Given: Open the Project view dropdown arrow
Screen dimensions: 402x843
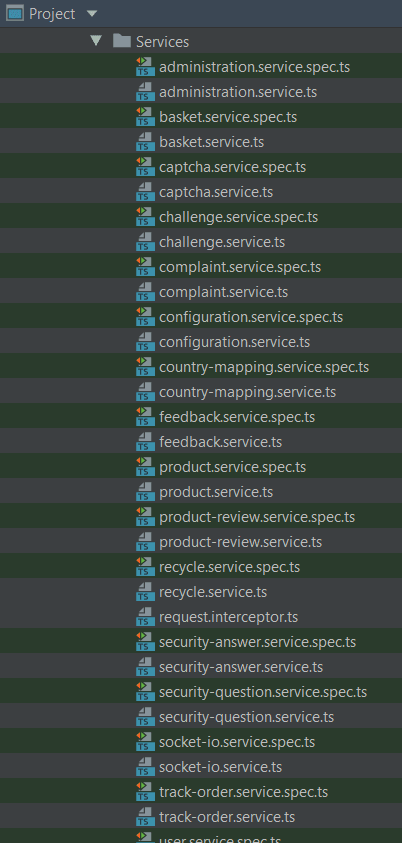Looking at the screenshot, I should click(x=92, y=13).
